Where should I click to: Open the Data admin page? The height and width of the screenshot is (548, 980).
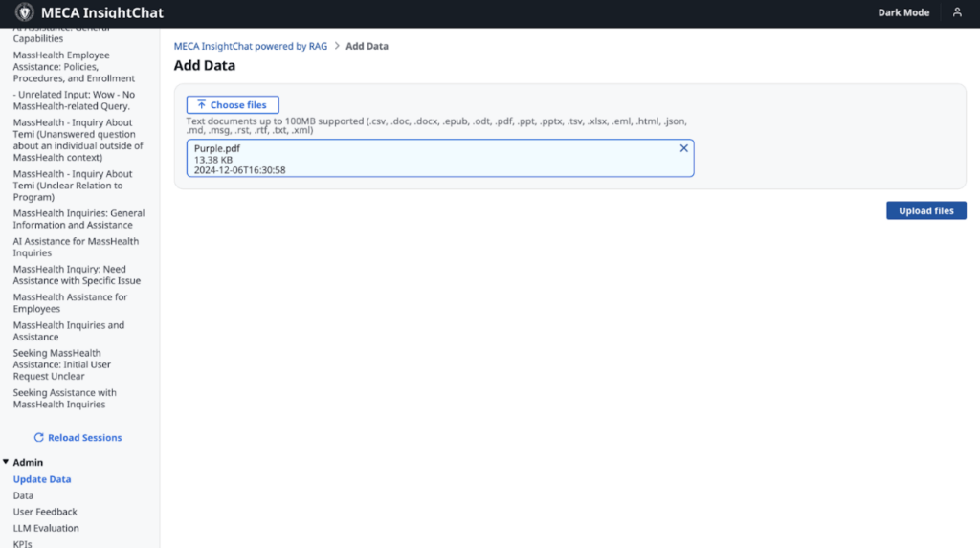[23, 495]
